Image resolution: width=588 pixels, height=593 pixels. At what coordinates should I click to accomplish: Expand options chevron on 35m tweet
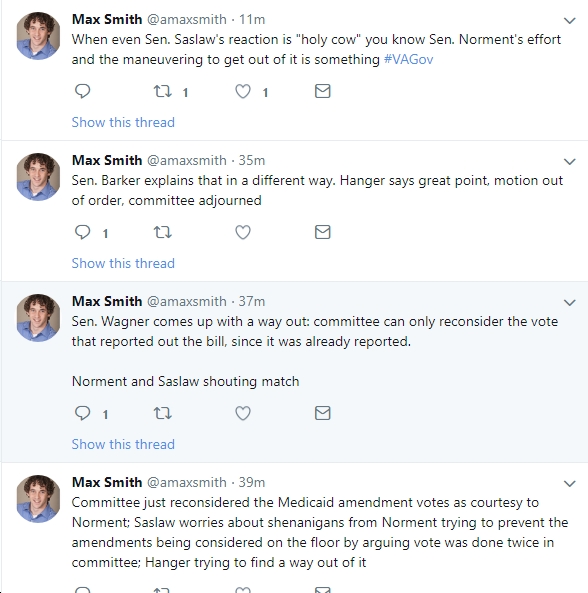tap(569, 161)
